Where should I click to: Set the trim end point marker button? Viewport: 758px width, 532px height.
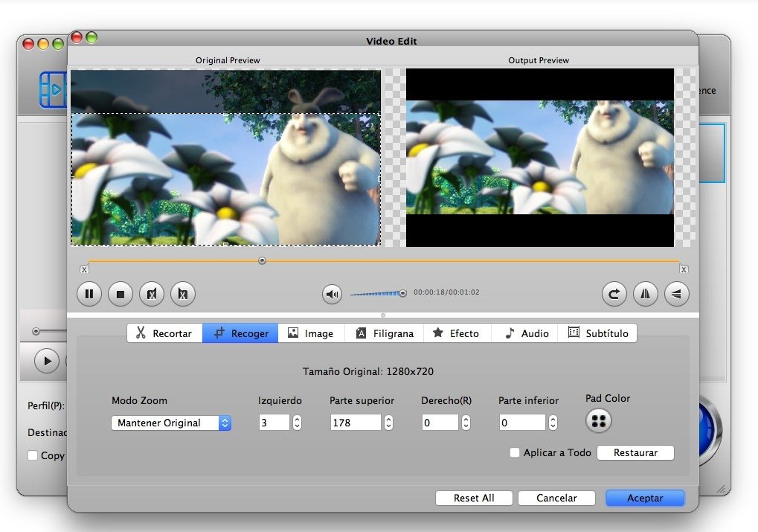183,294
